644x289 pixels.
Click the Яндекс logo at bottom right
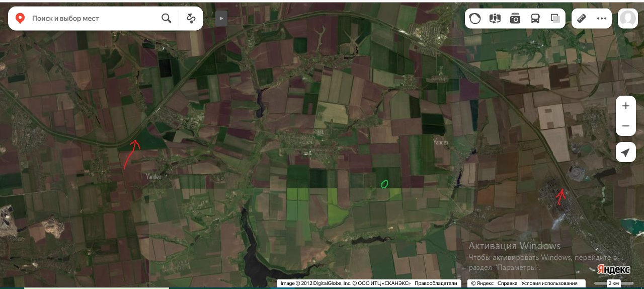pos(613,269)
